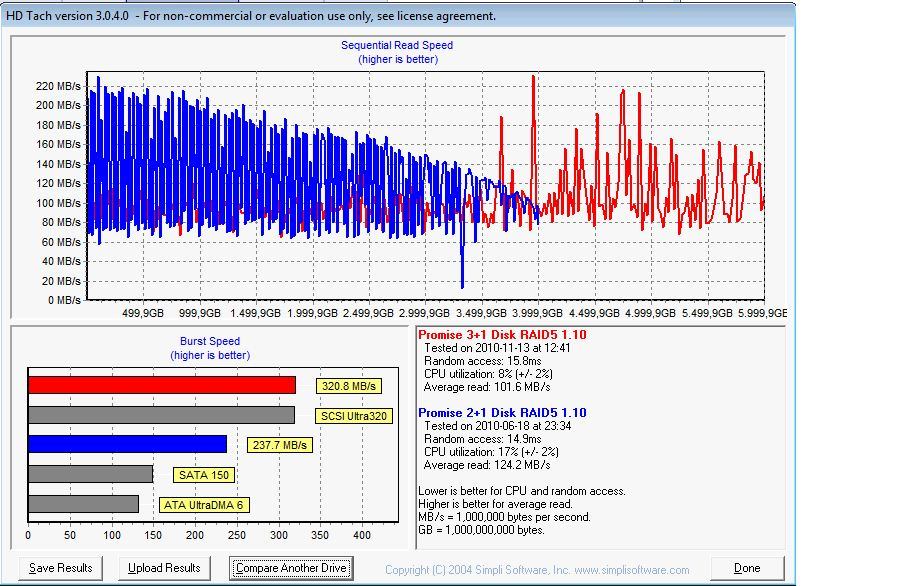Click the SCSI Ultra320 yellow label
This screenshot has width=903, height=586.
[354, 416]
